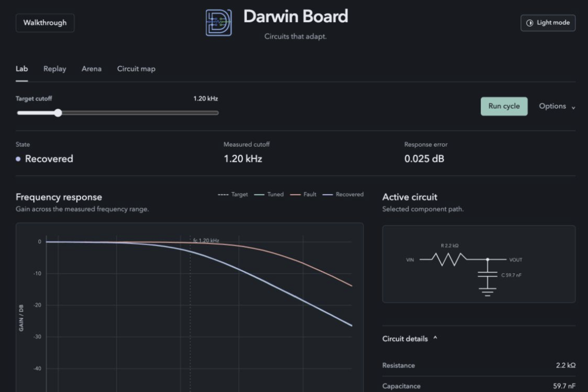Expand the Options dropdown
588x392 pixels.
coord(557,106)
